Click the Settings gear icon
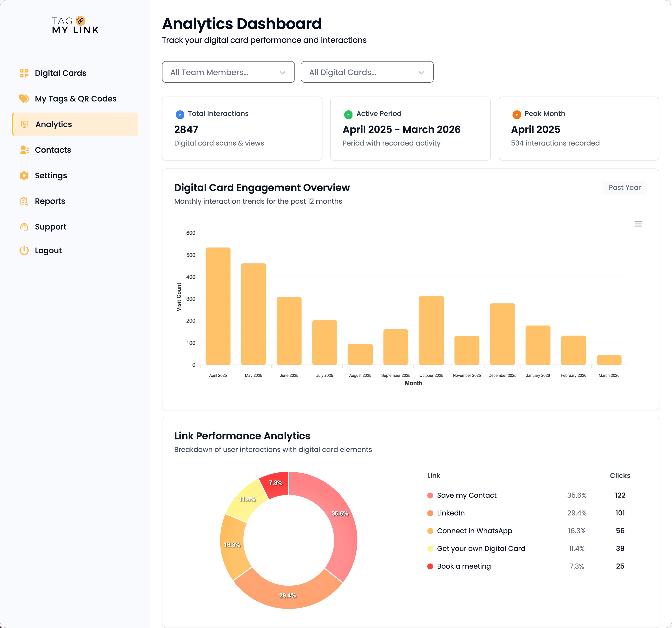Screen dimensions: 672x628 [x=24, y=175]
